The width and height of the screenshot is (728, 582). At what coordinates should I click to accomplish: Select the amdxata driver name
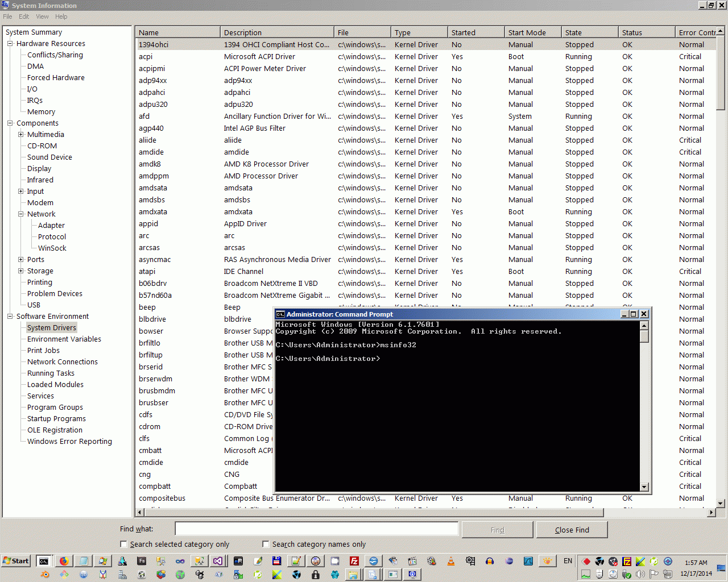coord(153,212)
